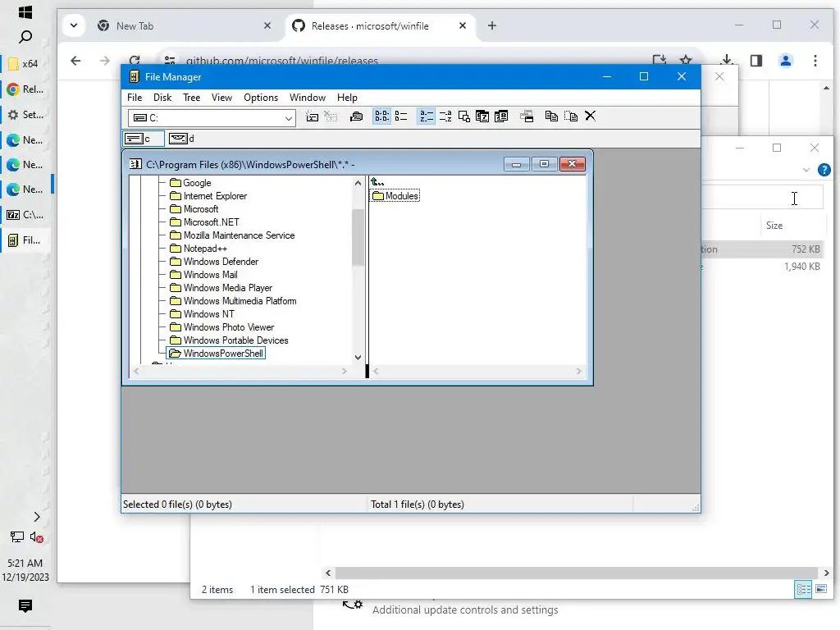Open the Help menu
The image size is (840, 630).
347,98
